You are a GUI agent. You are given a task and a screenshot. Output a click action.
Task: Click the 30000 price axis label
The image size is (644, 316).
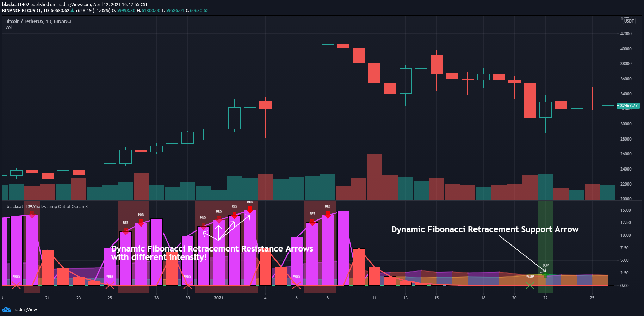[626, 124]
